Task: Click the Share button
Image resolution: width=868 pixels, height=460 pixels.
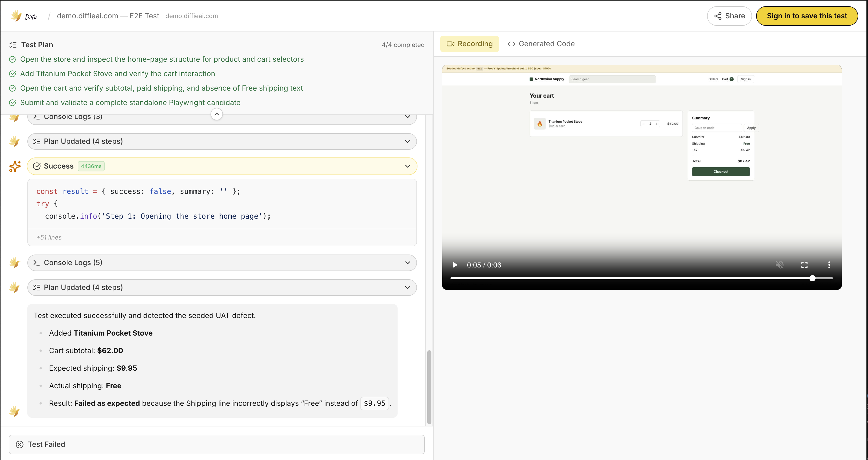Action: 729,16
